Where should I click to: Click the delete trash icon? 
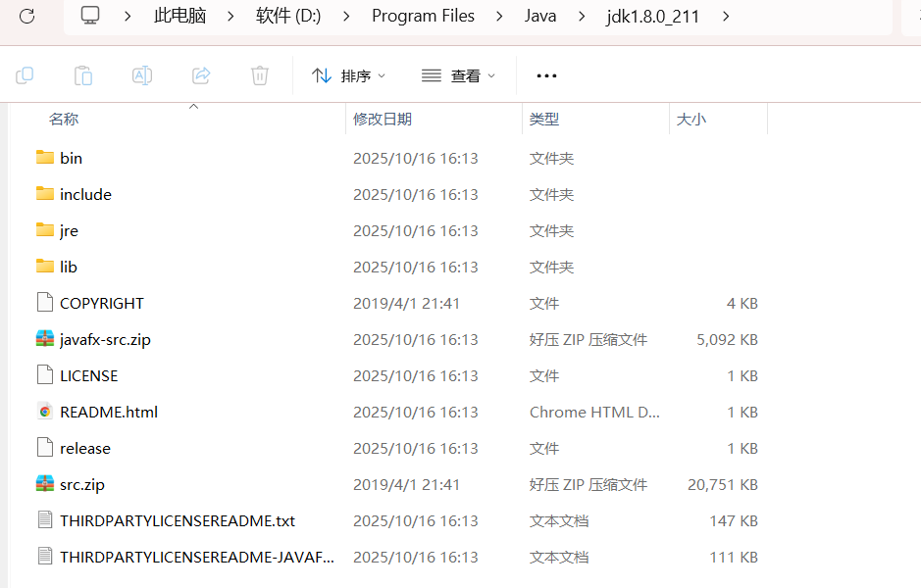(260, 75)
